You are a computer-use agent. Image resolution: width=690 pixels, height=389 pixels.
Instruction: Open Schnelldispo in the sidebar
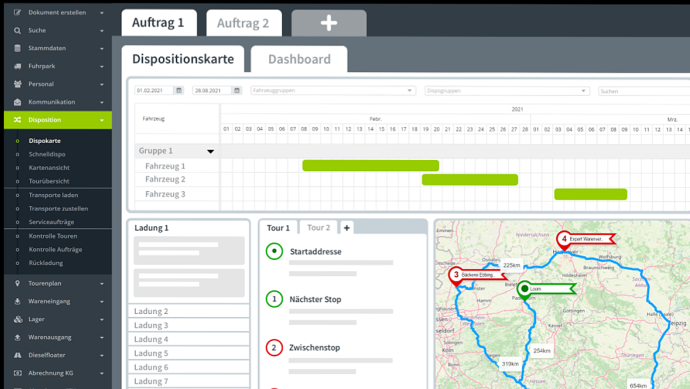point(47,154)
